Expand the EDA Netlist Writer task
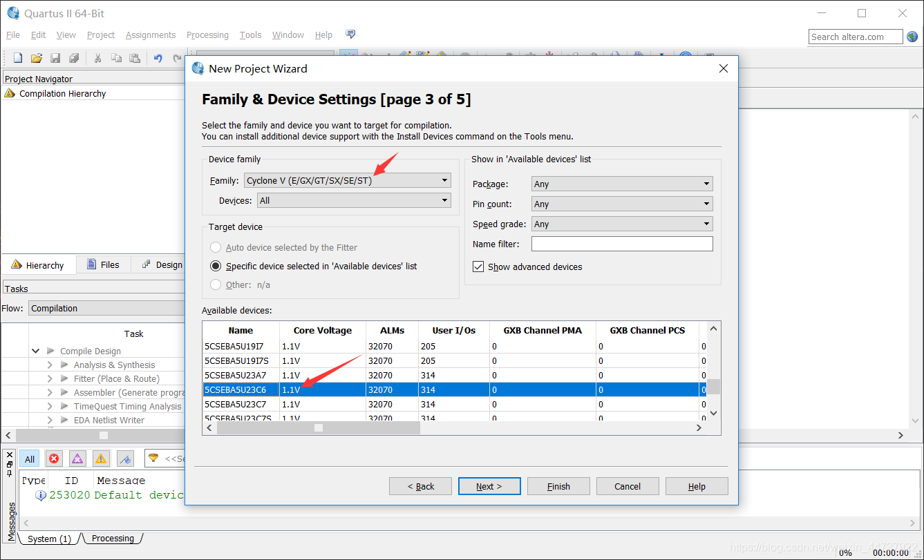The image size is (924, 560). pyautogui.click(x=50, y=420)
